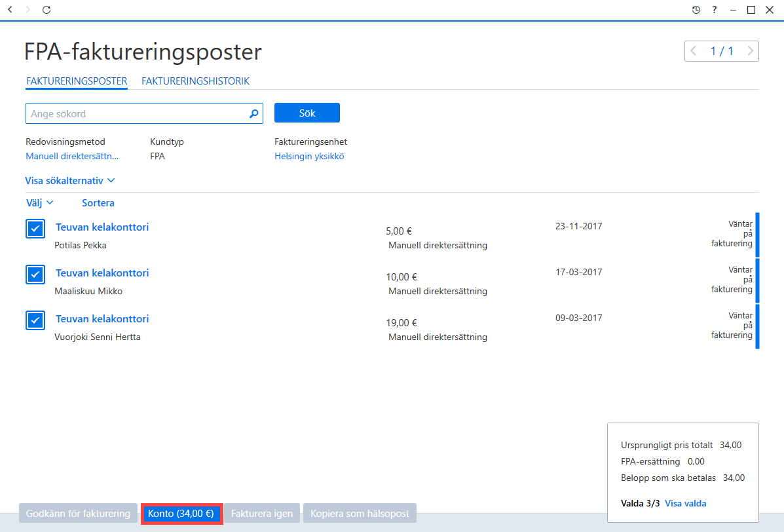Open the history clock icon
Viewport: 784px width, 532px height.
(x=696, y=9)
